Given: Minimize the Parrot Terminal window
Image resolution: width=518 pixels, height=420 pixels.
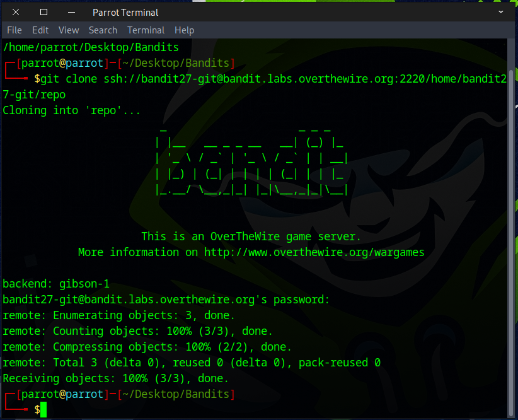Looking at the screenshot, I should (71, 12).
